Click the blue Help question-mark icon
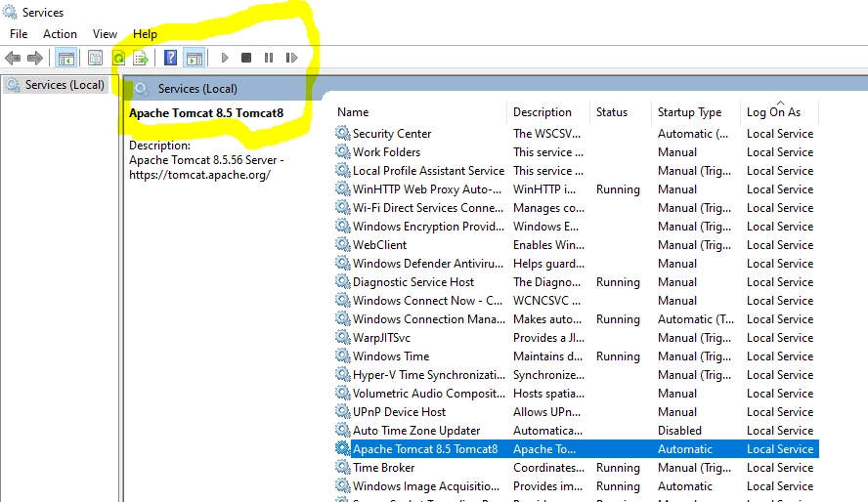 [x=170, y=58]
